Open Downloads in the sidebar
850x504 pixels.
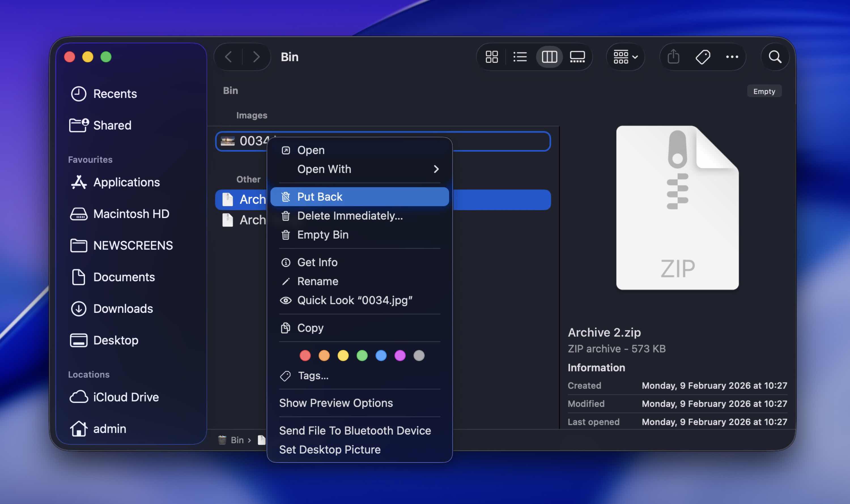123,309
